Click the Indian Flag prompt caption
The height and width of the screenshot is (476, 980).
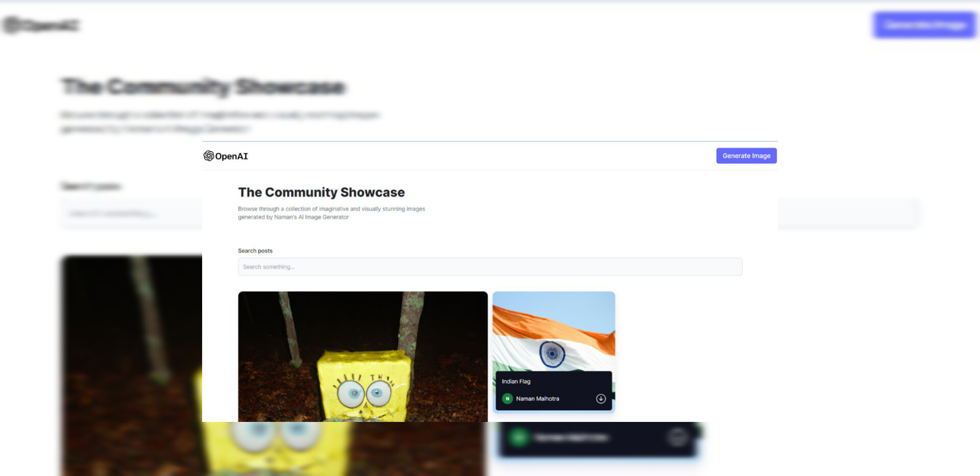[x=516, y=382]
